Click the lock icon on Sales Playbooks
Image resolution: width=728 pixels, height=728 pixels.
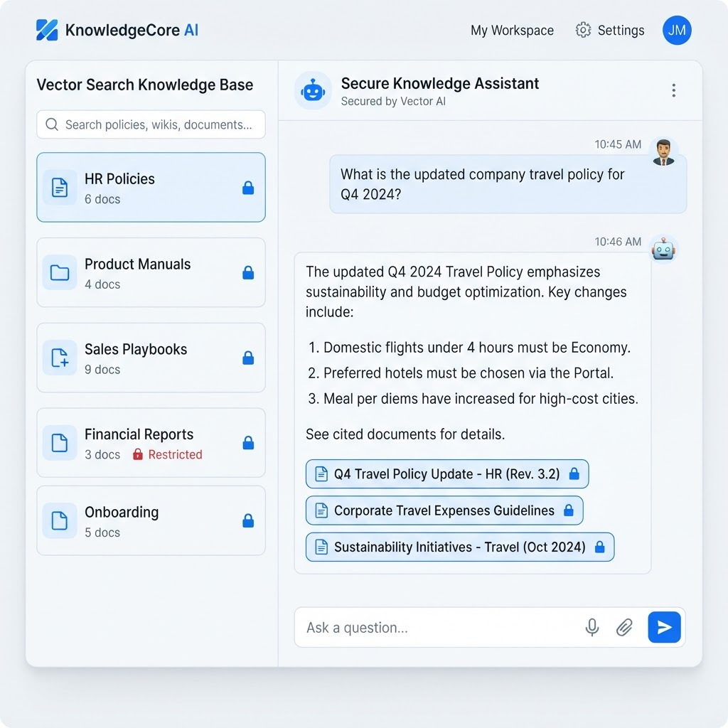248,358
